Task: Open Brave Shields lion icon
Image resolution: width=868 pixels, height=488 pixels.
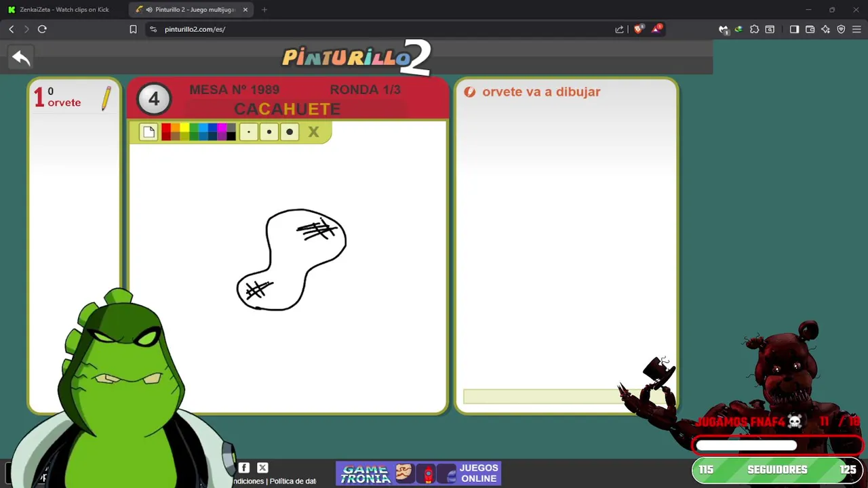Action: pyautogui.click(x=638, y=29)
